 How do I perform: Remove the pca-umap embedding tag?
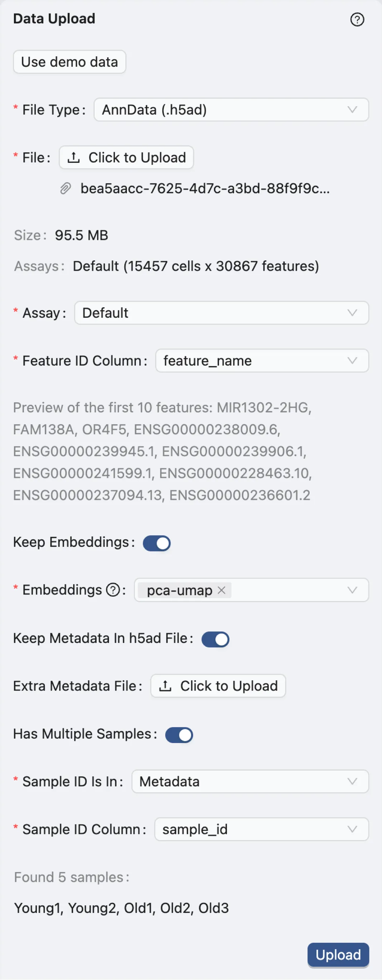click(221, 590)
